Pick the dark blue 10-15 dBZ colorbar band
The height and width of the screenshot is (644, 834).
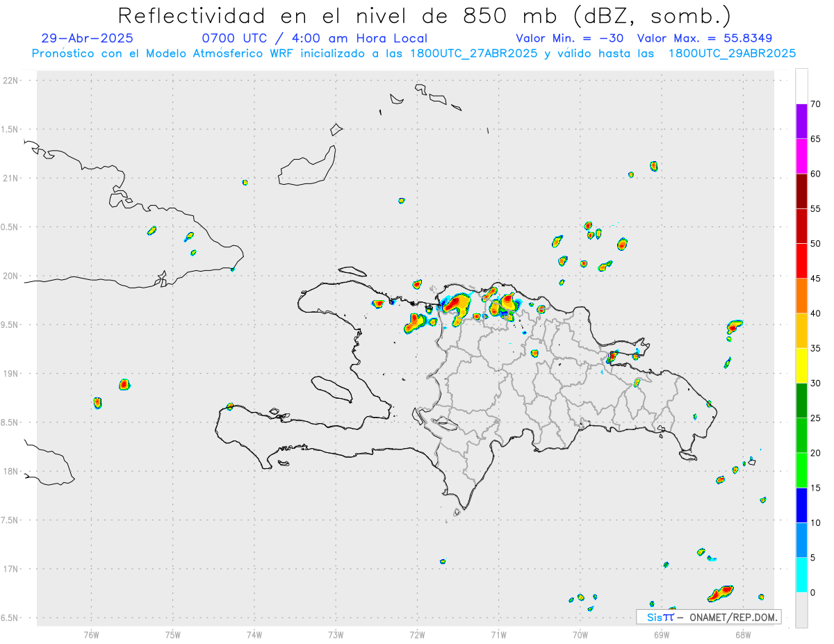pyautogui.click(x=801, y=505)
